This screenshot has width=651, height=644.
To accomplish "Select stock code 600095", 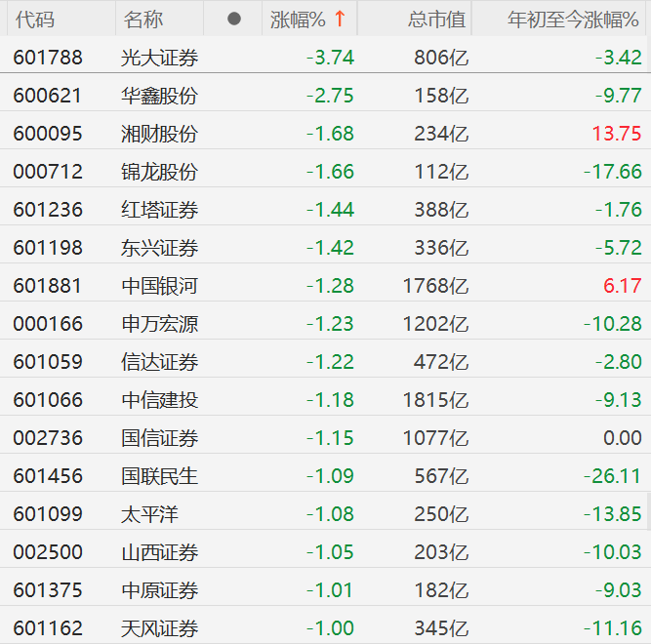I will coord(48,134).
